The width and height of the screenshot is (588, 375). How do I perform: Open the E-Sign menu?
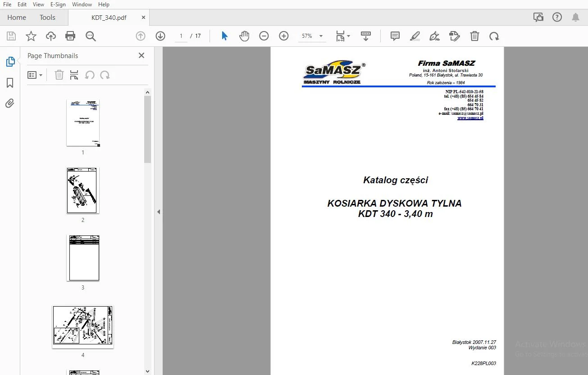58,4
